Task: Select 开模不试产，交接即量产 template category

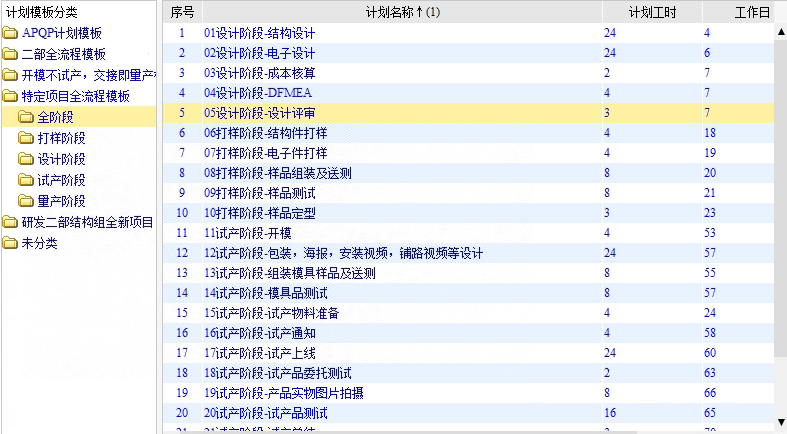Action: click(x=88, y=76)
